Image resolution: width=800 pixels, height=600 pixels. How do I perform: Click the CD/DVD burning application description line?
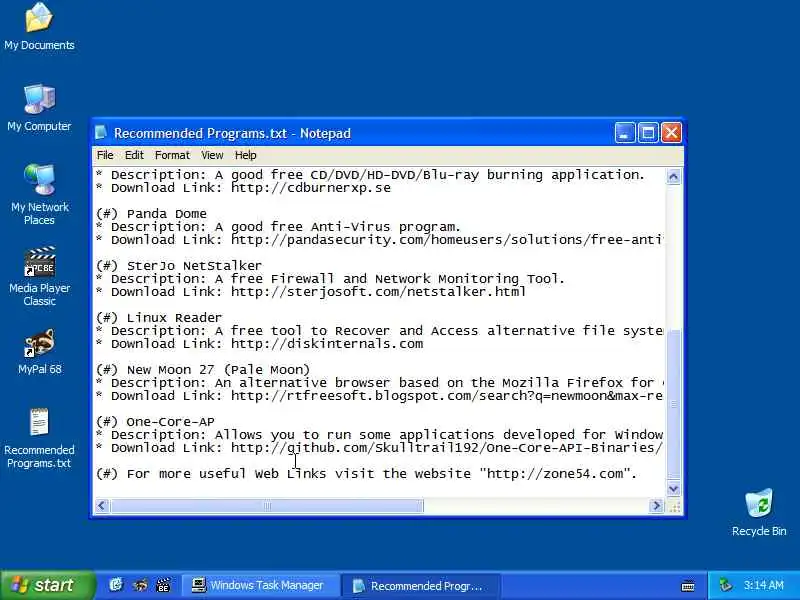point(370,174)
